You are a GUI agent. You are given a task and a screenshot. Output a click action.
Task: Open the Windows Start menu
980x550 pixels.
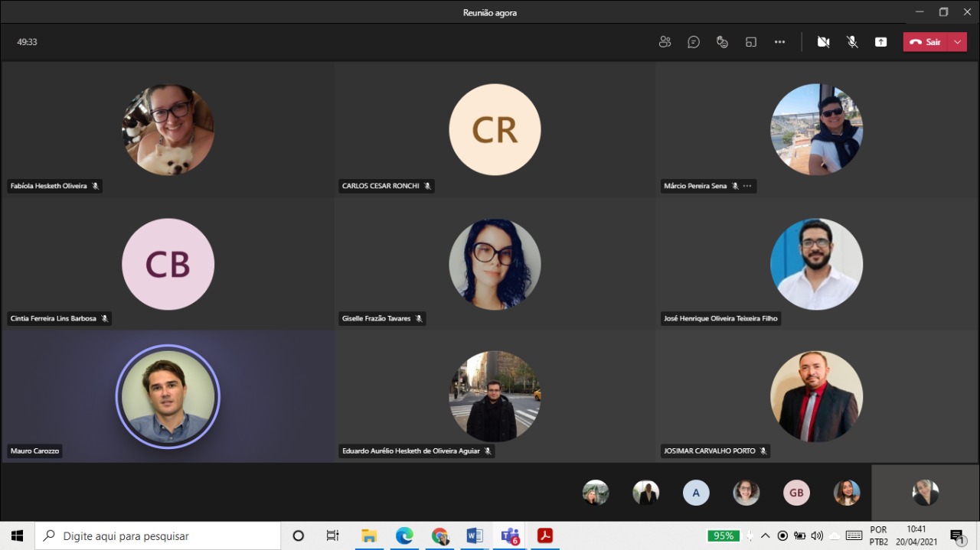click(x=17, y=535)
